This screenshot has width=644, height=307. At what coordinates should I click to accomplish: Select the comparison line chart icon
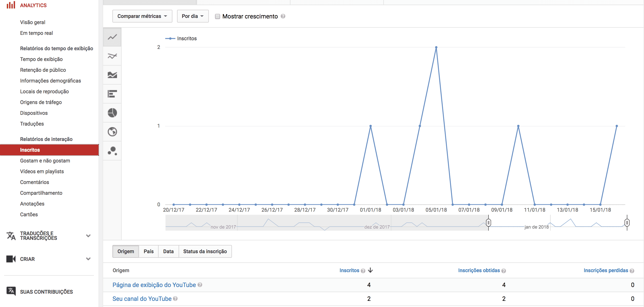112,56
